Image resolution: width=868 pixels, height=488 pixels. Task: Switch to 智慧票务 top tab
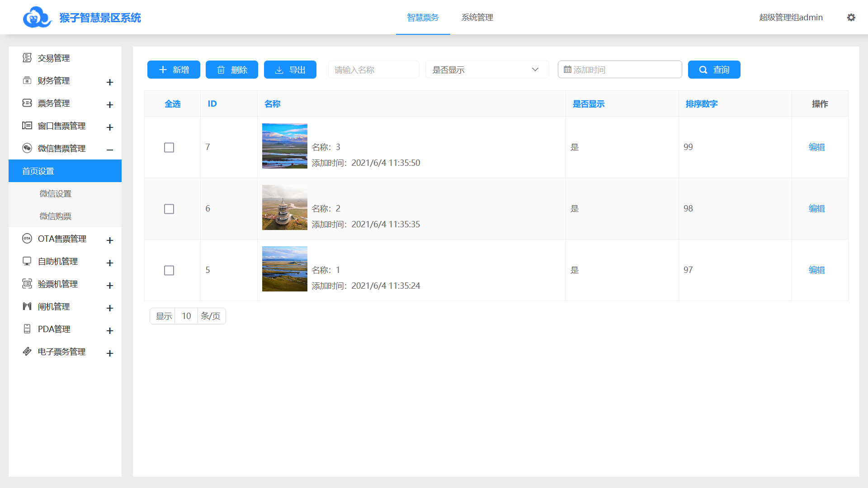(423, 17)
